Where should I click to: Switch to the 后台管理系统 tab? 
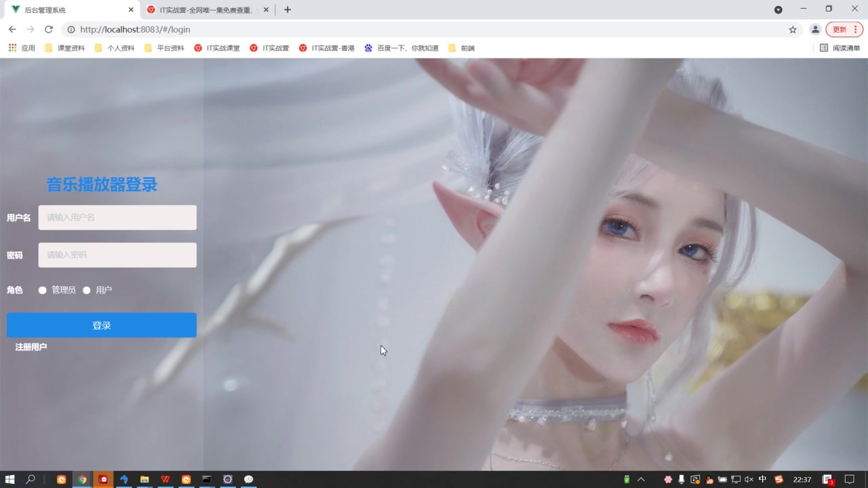point(71,9)
